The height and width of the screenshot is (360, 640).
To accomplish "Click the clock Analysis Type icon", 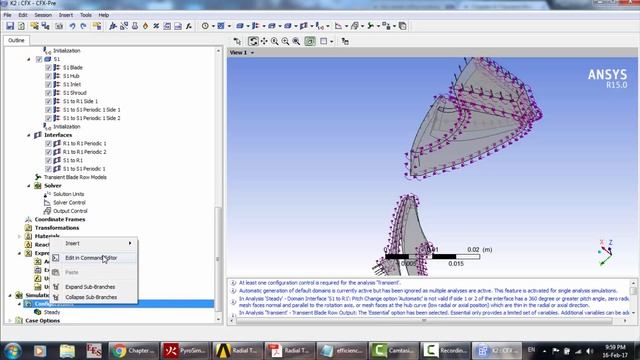I will (x=205, y=26).
